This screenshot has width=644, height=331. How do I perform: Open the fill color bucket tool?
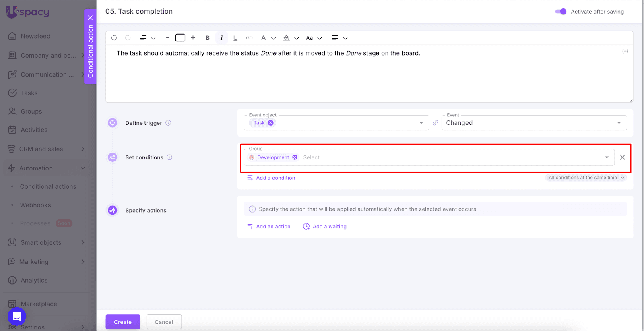287,38
